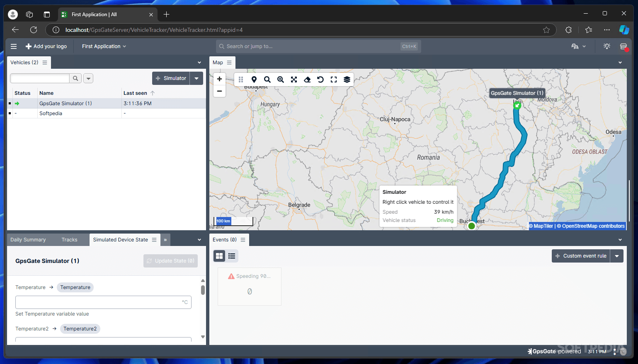Image resolution: width=638 pixels, height=364 pixels.
Task: Click the Simulator add button
Action: click(171, 78)
